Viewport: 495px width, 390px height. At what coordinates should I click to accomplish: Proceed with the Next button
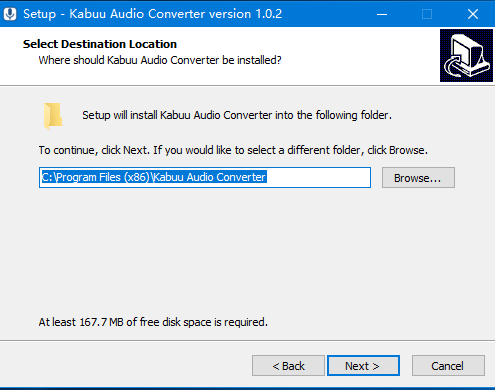coord(363,365)
